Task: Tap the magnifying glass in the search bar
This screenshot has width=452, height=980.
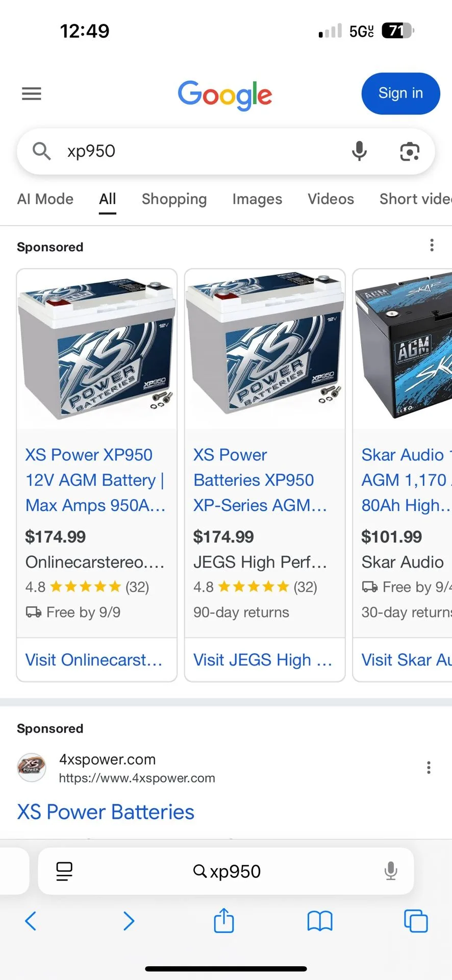Action: (x=41, y=151)
